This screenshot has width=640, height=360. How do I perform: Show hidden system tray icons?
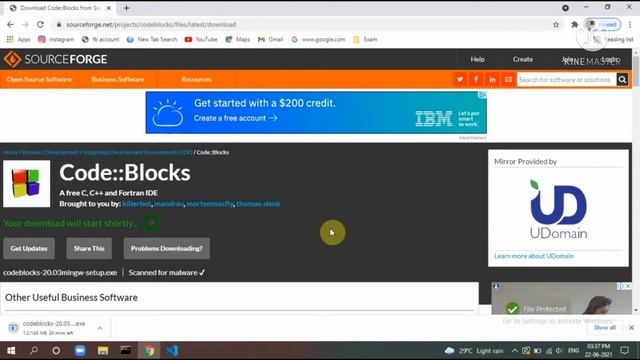click(514, 351)
